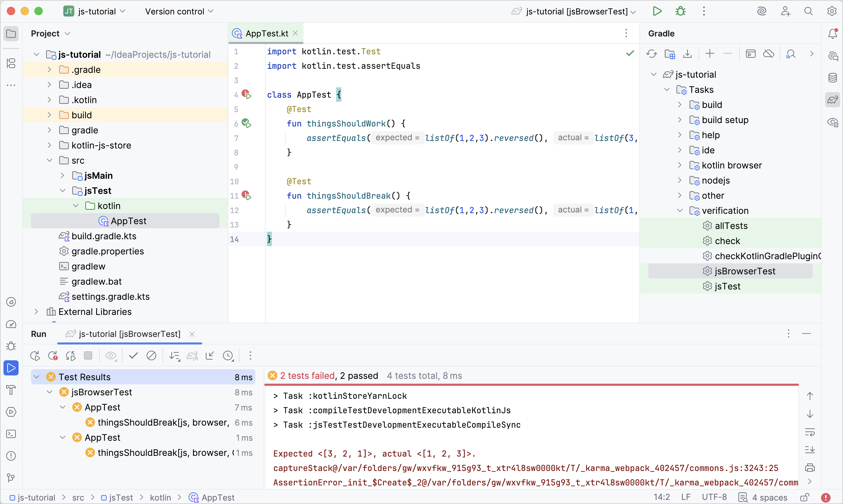Toggle soft-wrap in console output
Viewport: 843px width, 504px height.
pyautogui.click(x=810, y=432)
